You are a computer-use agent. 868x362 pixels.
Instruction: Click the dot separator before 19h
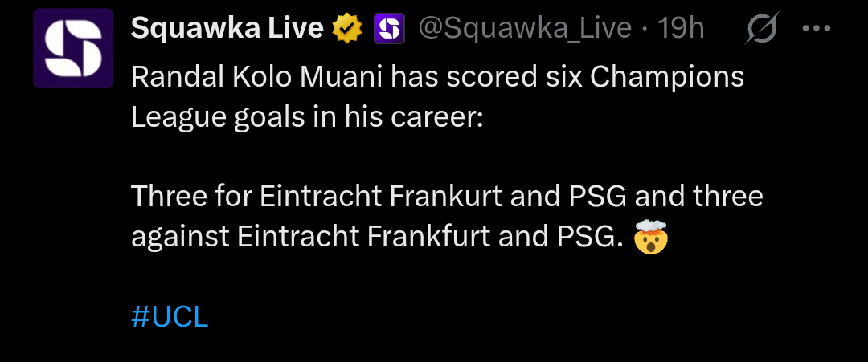[x=645, y=30]
